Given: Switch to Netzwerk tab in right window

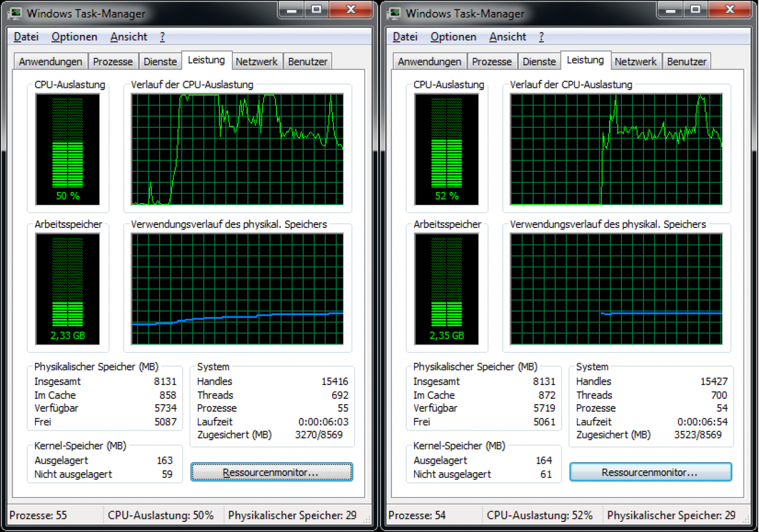Looking at the screenshot, I should (636, 62).
